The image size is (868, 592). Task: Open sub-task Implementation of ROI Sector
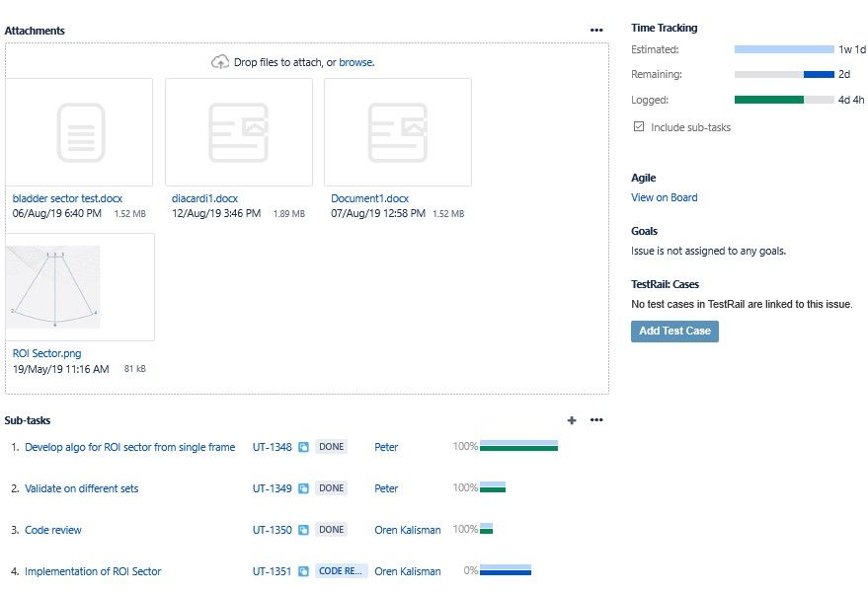point(93,571)
